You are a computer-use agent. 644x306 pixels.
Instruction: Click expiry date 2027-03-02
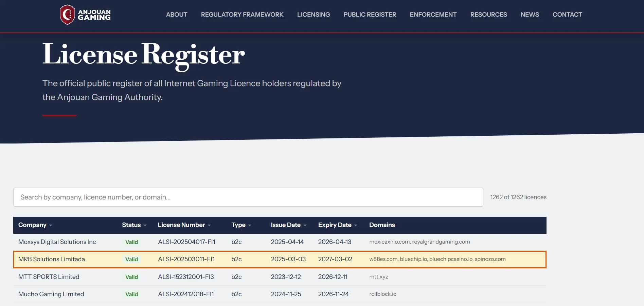[335, 259]
